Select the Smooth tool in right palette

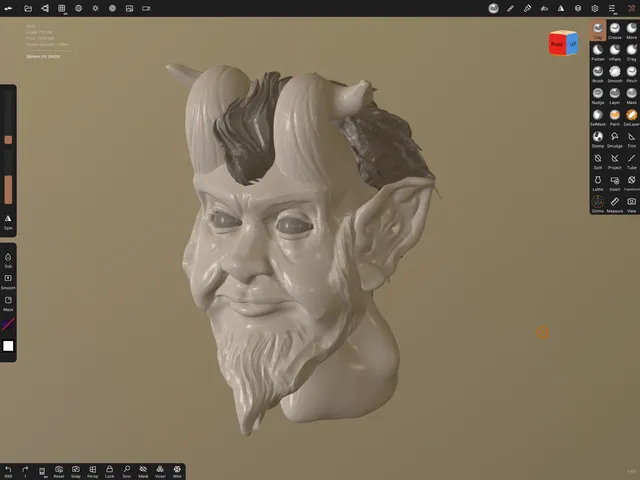point(615,74)
